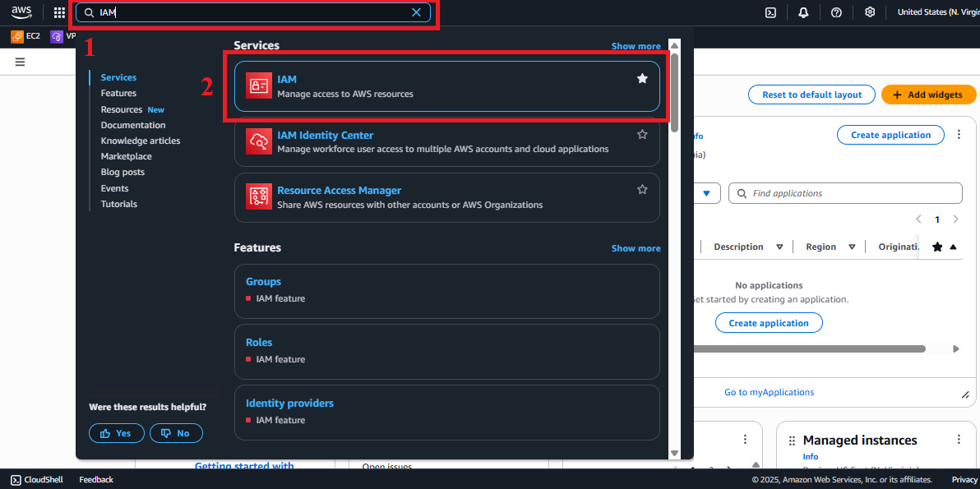Open the help question mark icon
This screenshot has width=980, height=489.
pyautogui.click(x=836, y=12)
